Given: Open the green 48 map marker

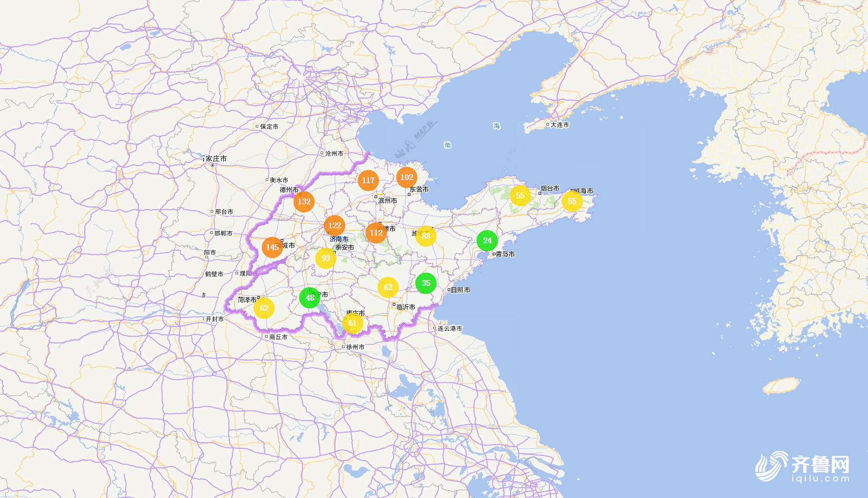Looking at the screenshot, I should (x=310, y=298).
